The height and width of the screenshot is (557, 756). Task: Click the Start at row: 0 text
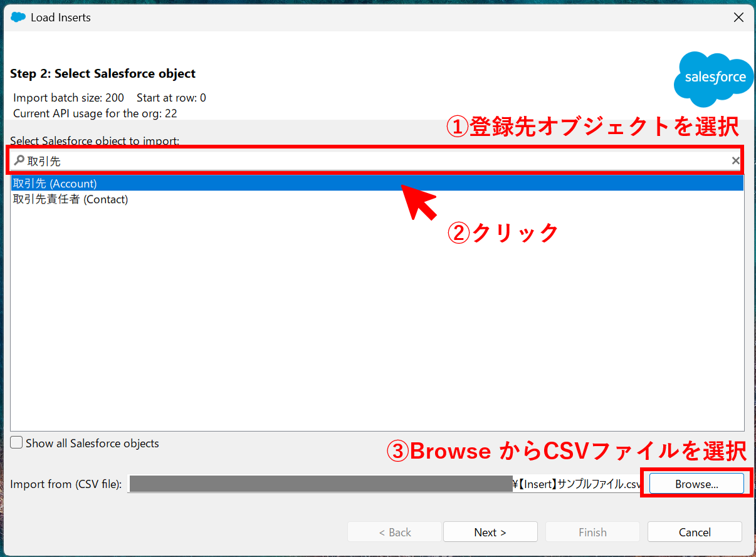click(171, 98)
